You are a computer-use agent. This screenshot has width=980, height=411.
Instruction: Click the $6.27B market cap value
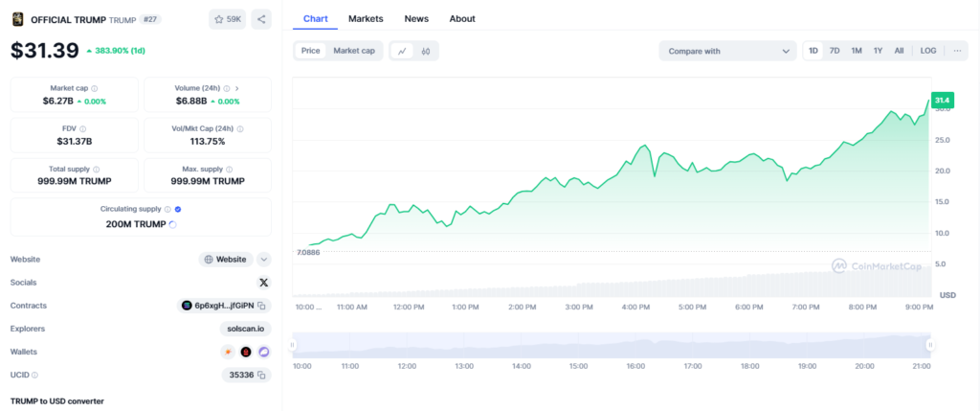tap(57, 102)
